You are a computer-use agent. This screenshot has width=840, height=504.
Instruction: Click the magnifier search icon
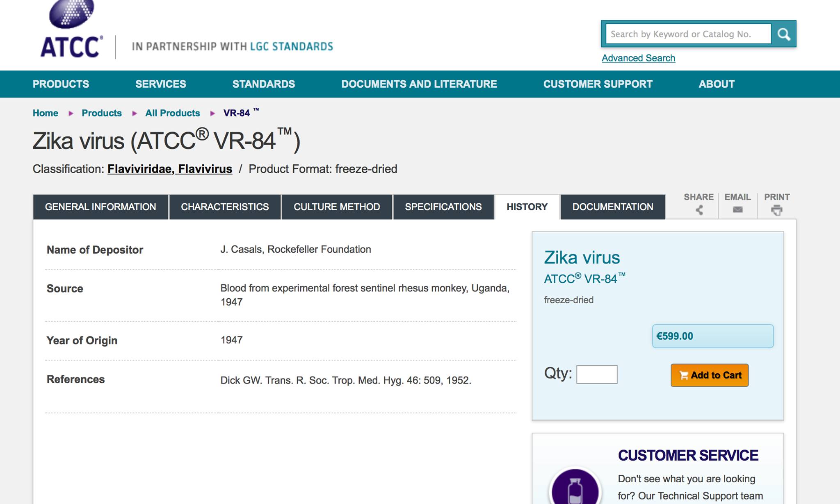[783, 34]
